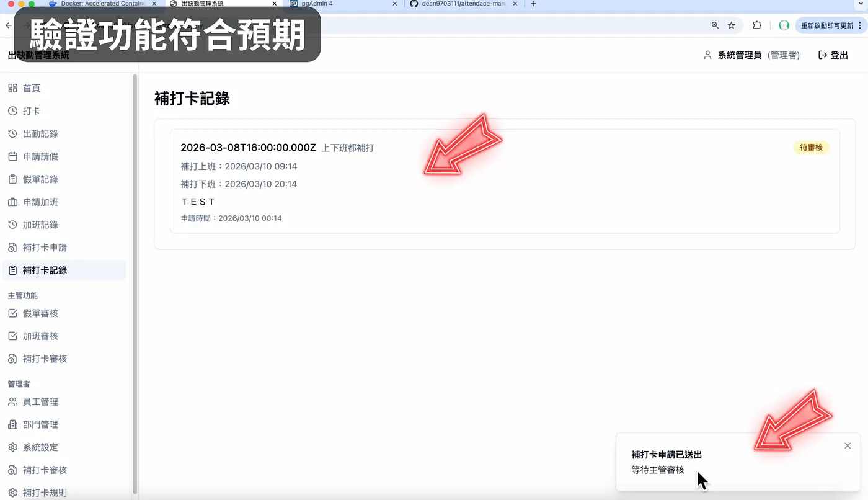Click the browser zoom magnifier icon
868x500 pixels.
715,25
